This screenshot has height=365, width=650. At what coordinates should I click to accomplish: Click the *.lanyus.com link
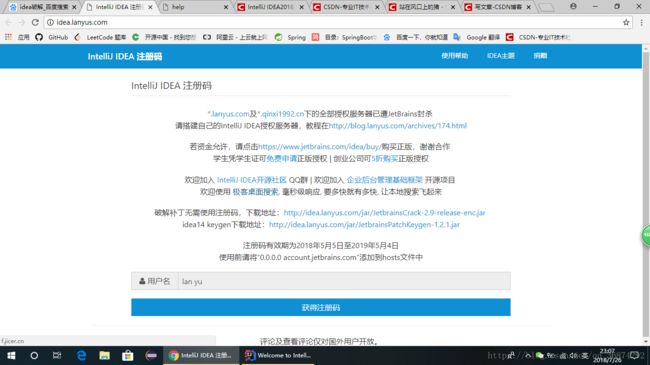(228, 114)
